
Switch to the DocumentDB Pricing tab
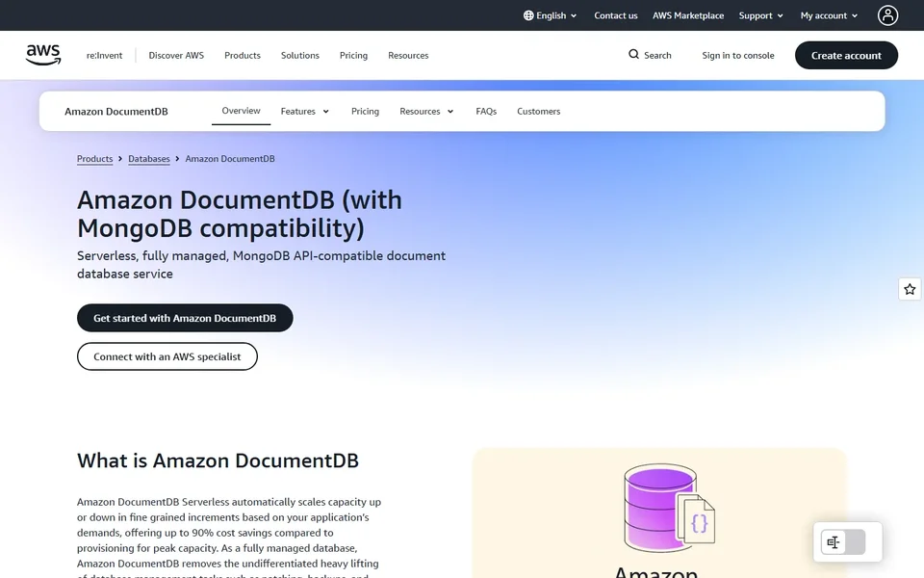click(366, 112)
